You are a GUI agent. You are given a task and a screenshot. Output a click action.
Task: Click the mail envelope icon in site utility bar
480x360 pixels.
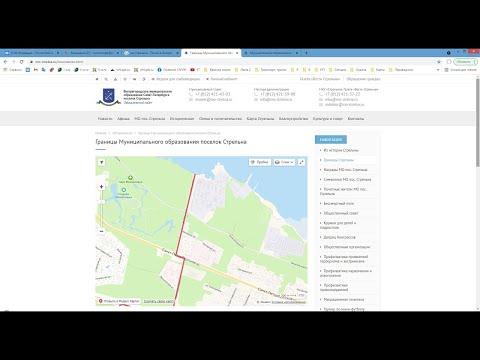point(134,79)
